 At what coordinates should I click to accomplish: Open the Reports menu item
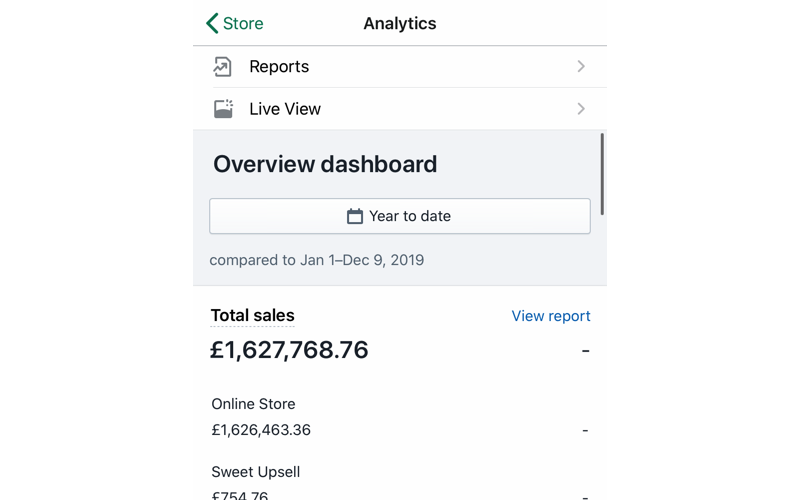(x=279, y=67)
